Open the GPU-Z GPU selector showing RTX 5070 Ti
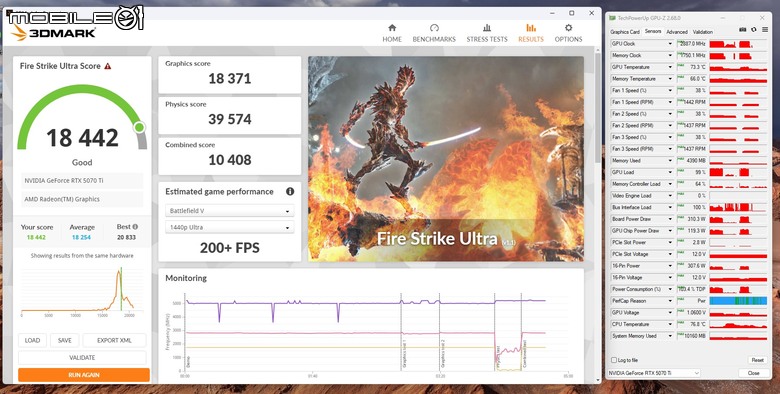This screenshot has width=780, height=394. pyautogui.click(x=654, y=373)
